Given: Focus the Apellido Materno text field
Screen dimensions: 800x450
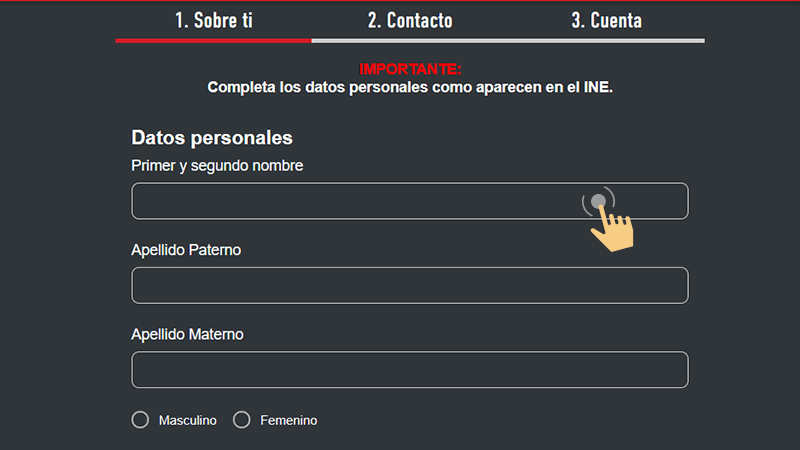Looking at the screenshot, I should pos(409,370).
